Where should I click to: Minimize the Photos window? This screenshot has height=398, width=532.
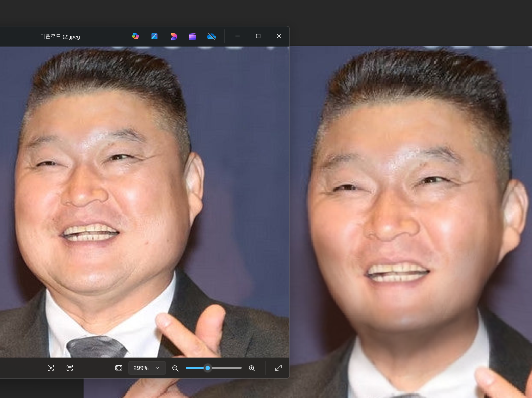click(237, 36)
